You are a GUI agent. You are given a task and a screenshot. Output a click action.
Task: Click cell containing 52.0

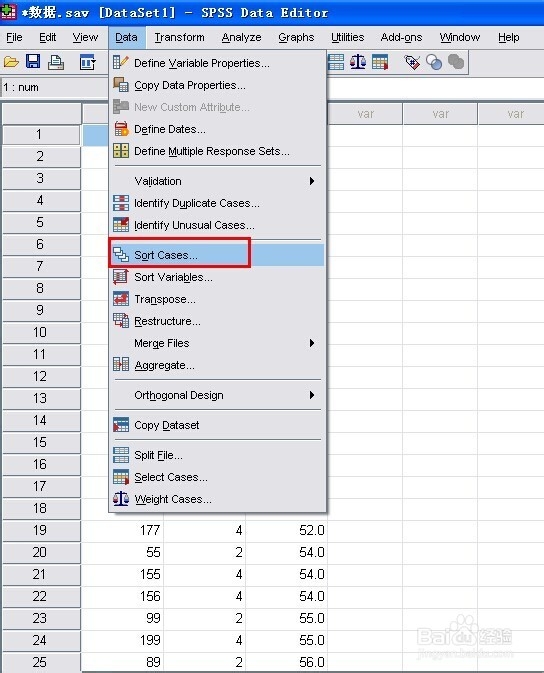click(287, 531)
